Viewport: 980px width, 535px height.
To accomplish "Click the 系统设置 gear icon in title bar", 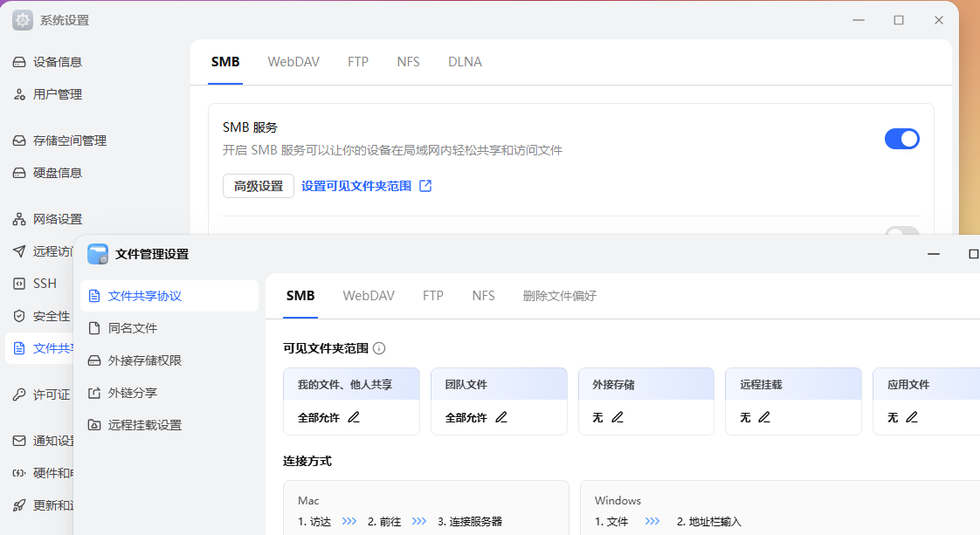I will (x=23, y=20).
